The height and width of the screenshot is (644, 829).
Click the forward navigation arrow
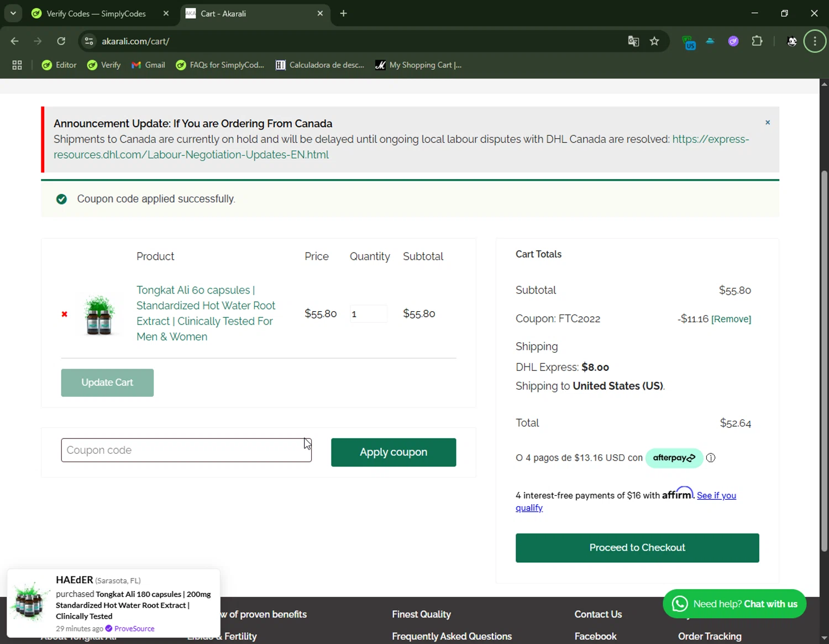(38, 41)
